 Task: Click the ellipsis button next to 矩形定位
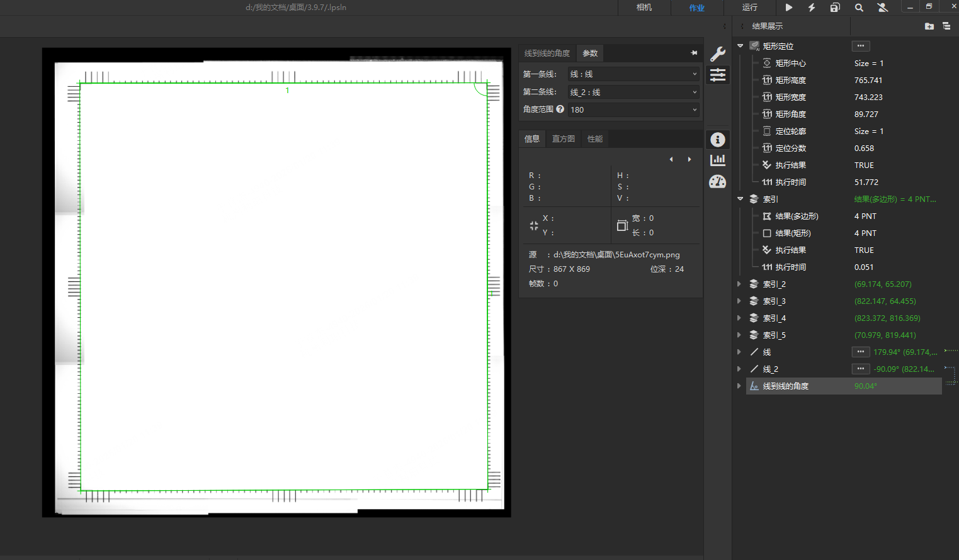[860, 46]
